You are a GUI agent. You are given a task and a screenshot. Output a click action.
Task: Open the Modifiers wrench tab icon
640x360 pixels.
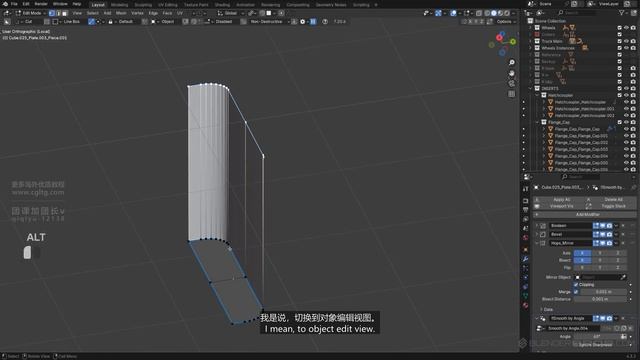pyautogui.click(x=526, y=259)
